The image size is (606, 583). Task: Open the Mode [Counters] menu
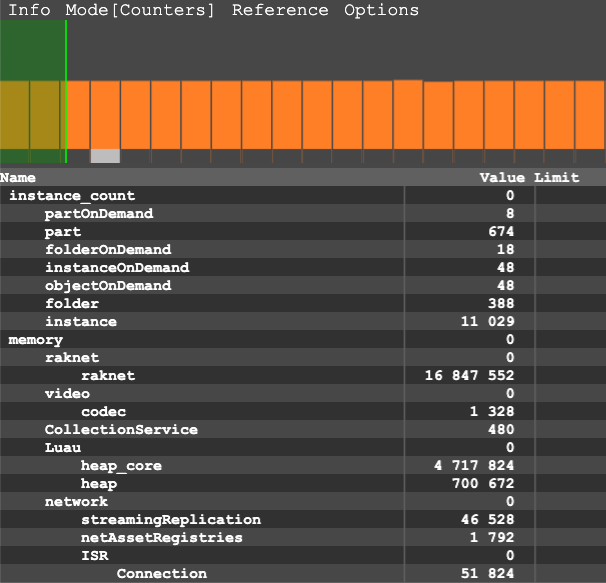pyautogui.click(x=140, y=10)
